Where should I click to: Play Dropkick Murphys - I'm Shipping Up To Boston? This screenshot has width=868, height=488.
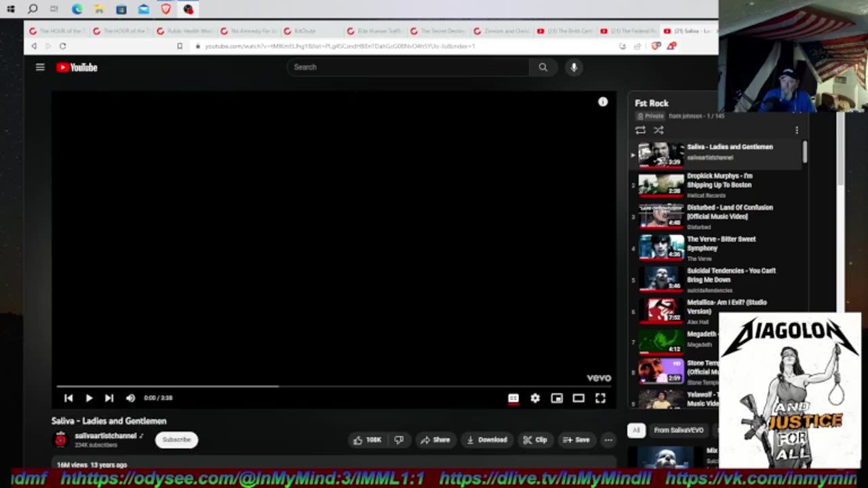pos(715,184)
